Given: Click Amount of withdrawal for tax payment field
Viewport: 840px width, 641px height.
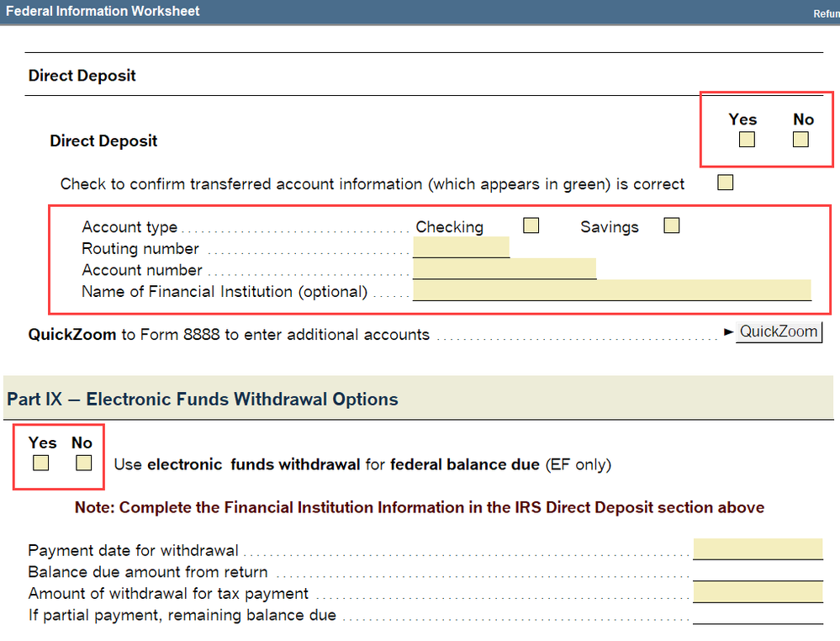Looking at the screenshot, I should click(758, 592).
